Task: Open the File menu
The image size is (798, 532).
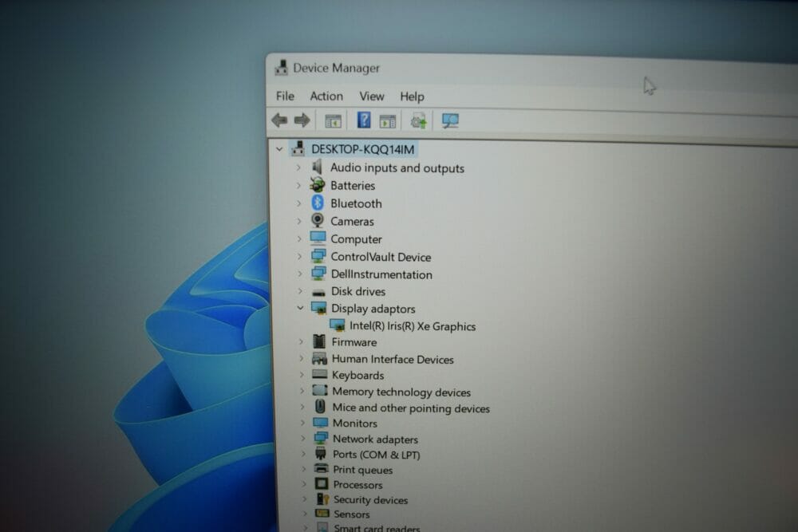Action: coord(285,96)
